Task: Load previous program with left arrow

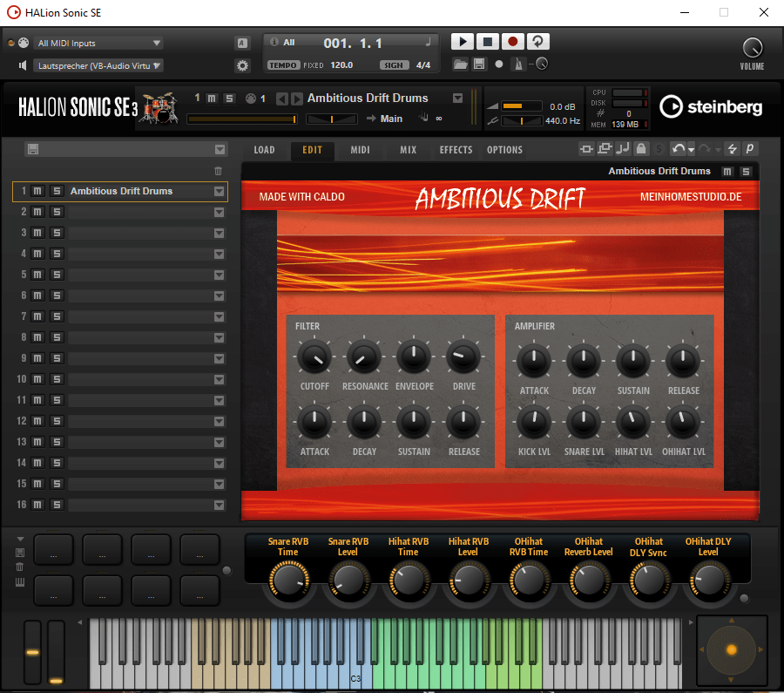Action: [282, 99]
